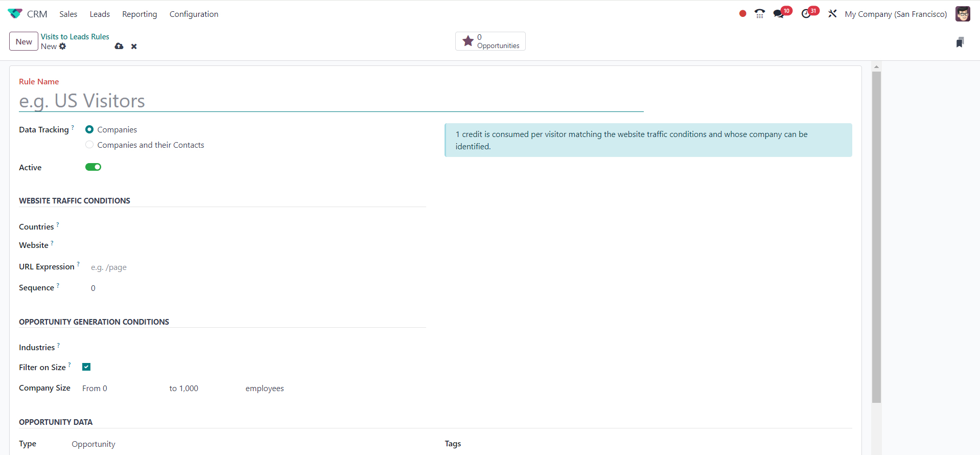This screenshot has width=980, height=455.
Task: Show the Website help question mark
Action: pos(52,242)
